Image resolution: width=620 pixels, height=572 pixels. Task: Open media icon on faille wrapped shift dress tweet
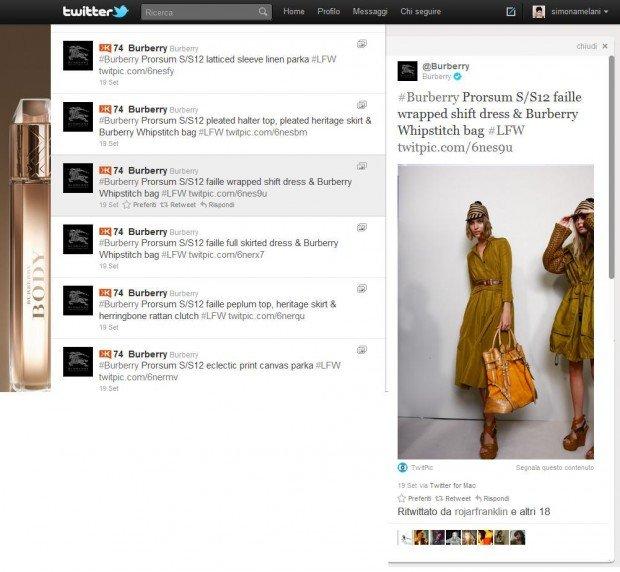pos(362,166)
